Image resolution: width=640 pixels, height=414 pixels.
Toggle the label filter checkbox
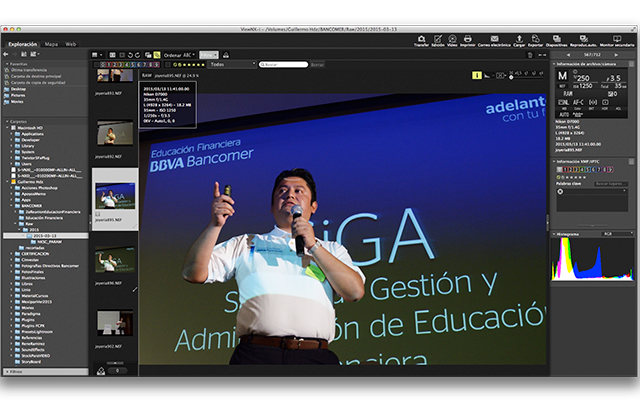click(96, 65)
